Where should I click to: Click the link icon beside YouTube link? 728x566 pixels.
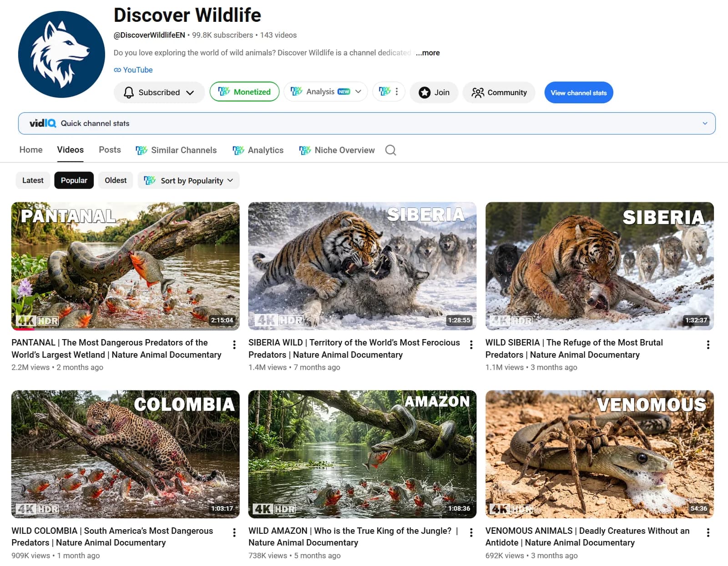(117, 70)
